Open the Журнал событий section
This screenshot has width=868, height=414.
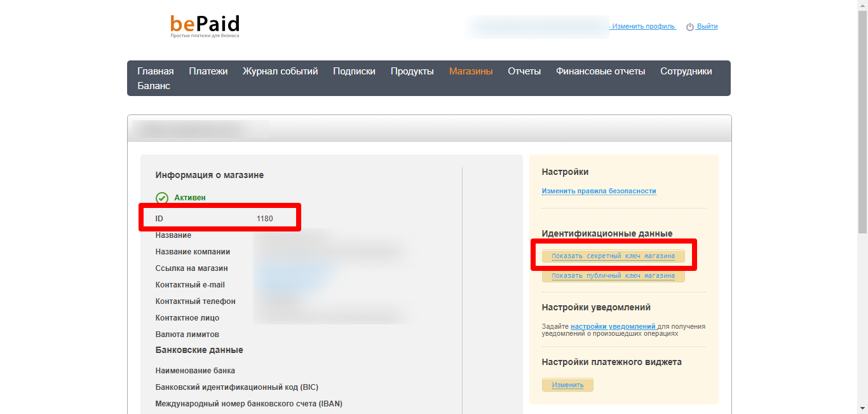pos(280,71)
